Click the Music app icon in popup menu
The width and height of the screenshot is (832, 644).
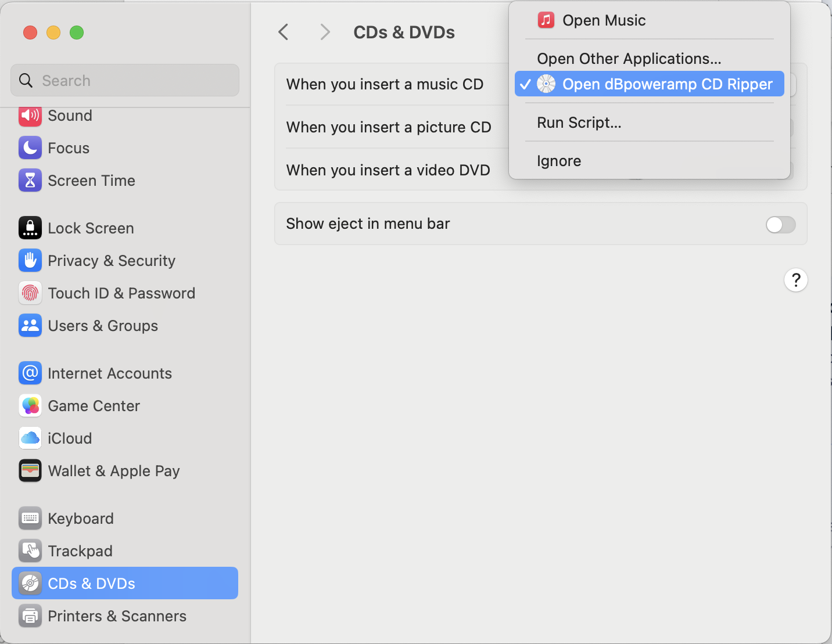(546, 20)
